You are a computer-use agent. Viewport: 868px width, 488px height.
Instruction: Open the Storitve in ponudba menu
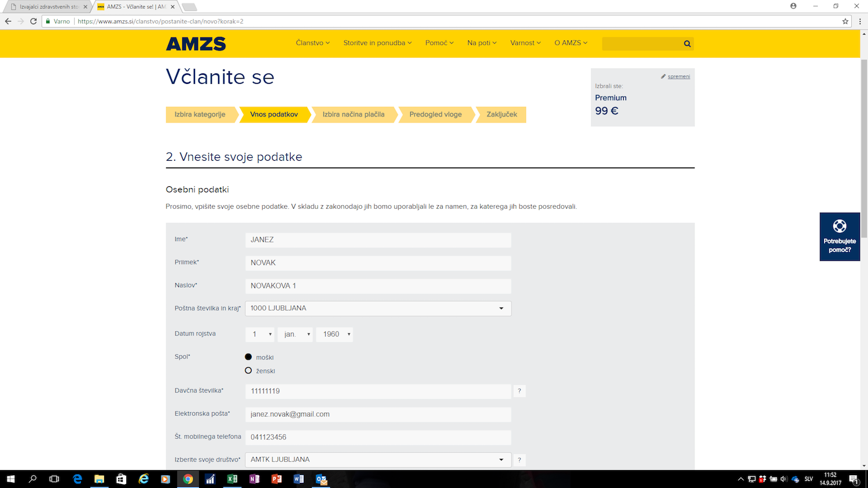point(377,43)
